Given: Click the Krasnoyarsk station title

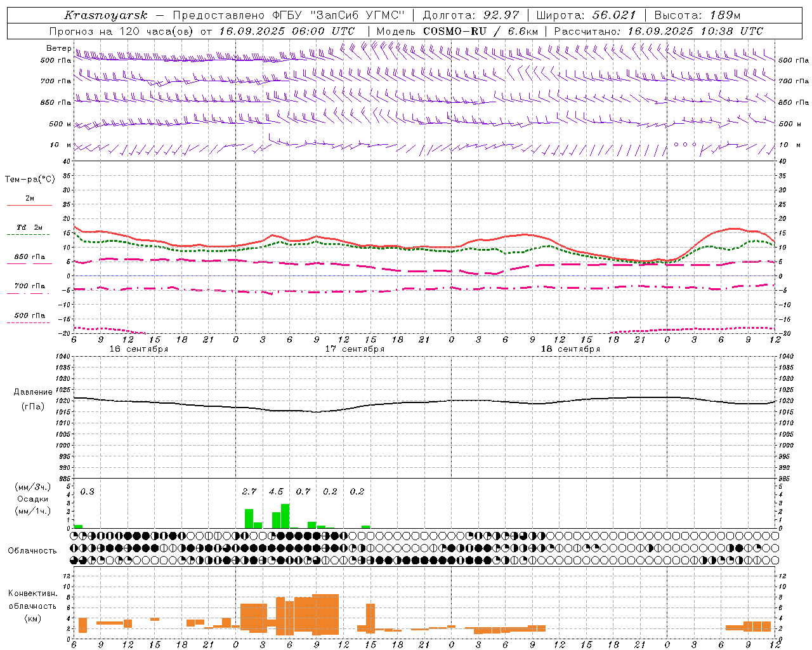Looking at the screenshot, I should [x=105, y=15].
